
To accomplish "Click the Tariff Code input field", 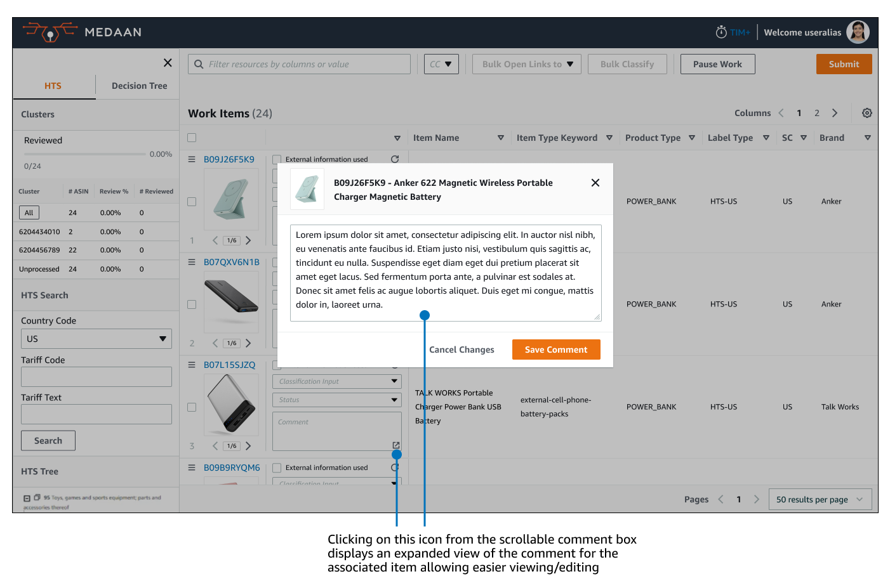I will click(96, 377).
